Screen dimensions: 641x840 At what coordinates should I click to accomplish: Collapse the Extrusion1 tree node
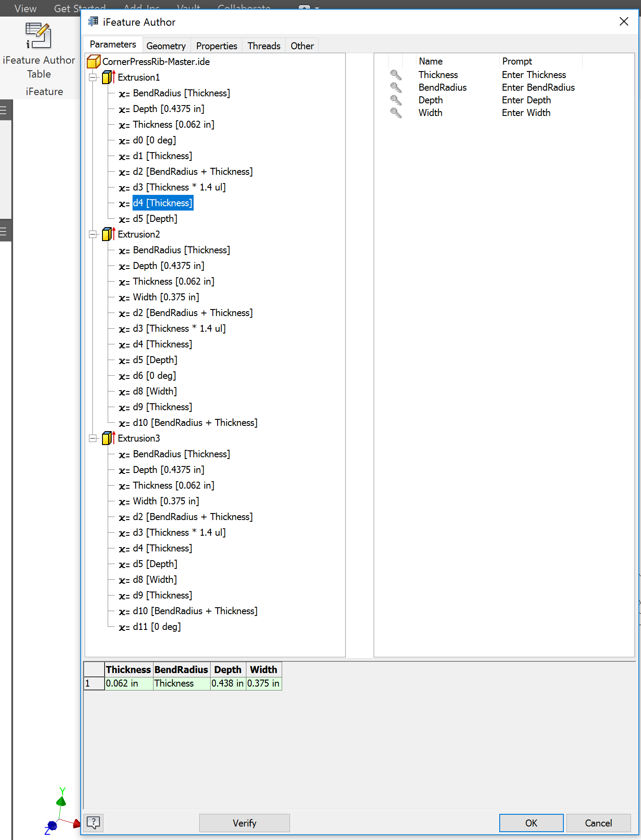93,78
